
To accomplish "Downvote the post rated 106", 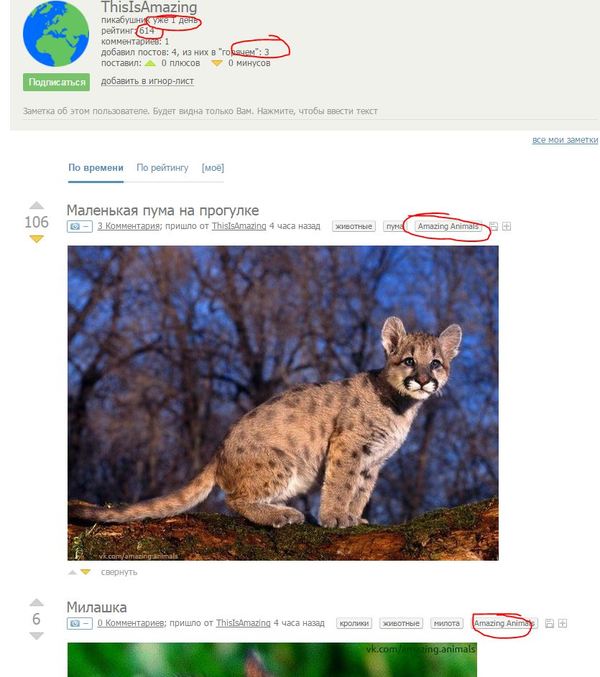I will 37,239.
